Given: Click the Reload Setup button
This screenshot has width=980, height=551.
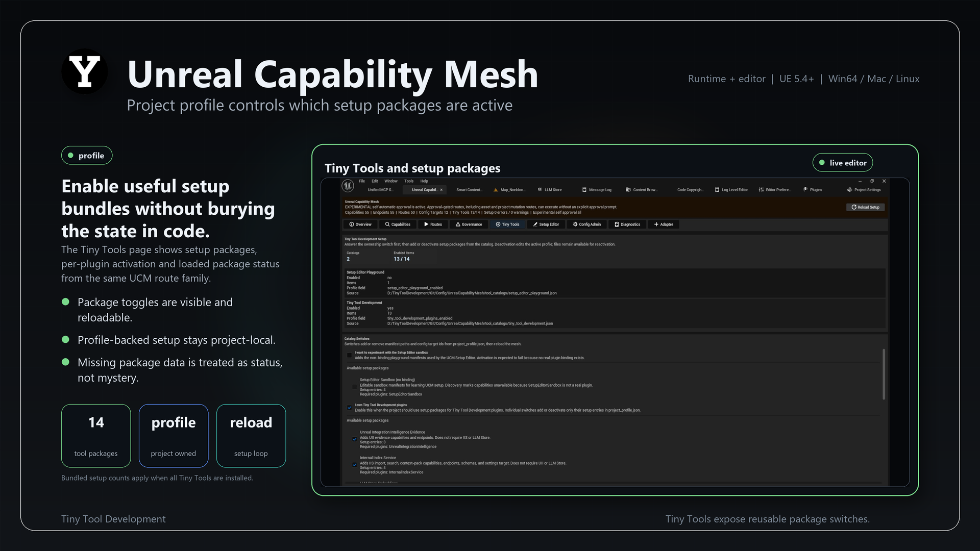Looking at the screenshot, I should (x=866, y=207).
